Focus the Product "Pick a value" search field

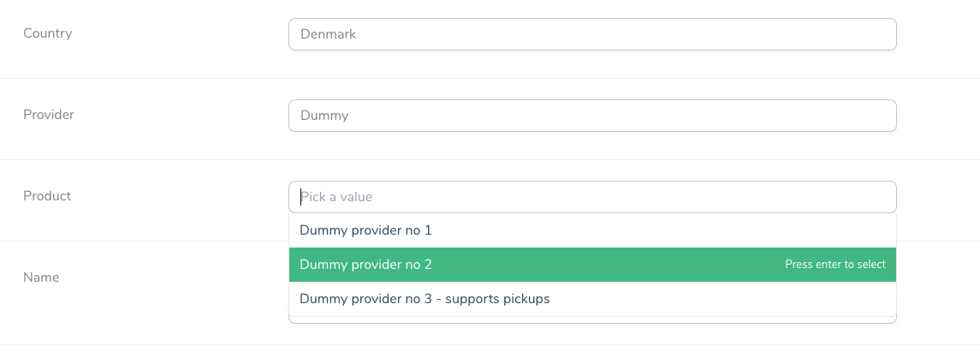pos(592,197)
